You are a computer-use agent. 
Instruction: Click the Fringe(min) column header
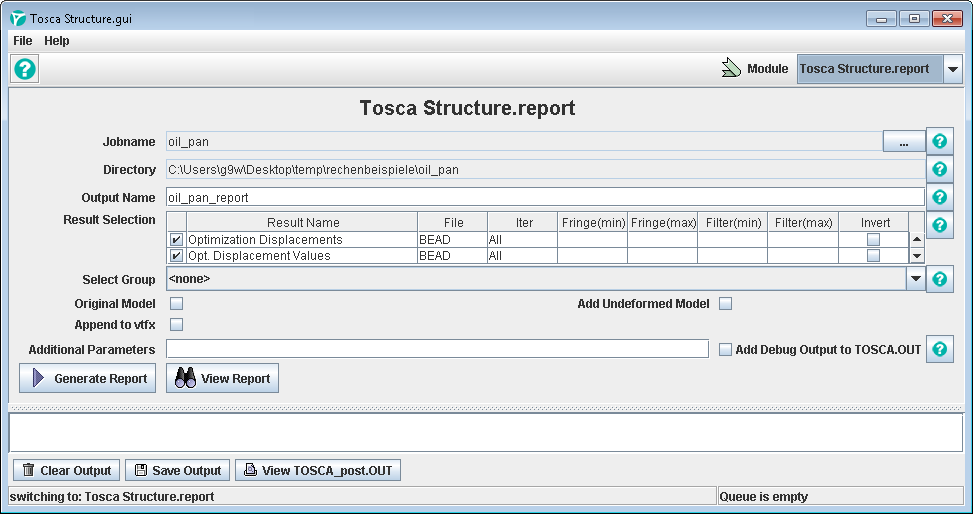(593, 222)
